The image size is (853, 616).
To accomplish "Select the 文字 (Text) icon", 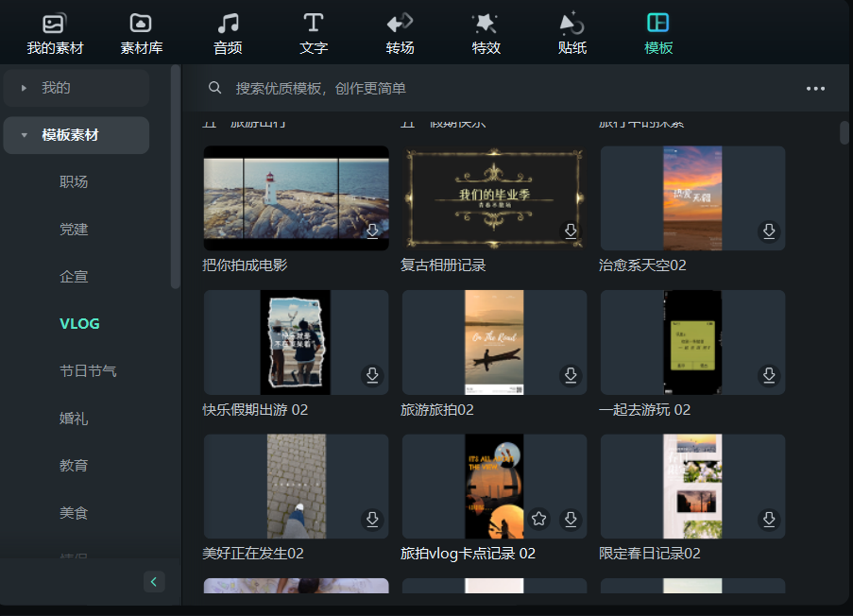I will coord(313,32).
